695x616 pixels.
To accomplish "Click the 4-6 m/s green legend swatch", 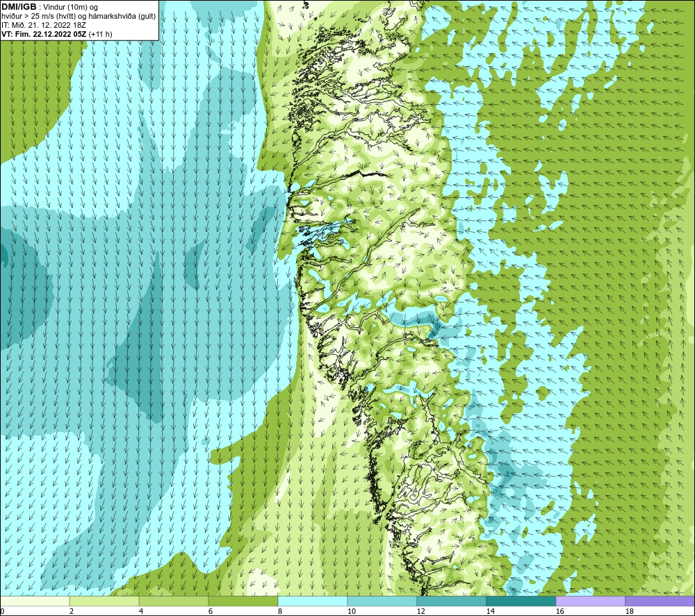I will point(174,601).
